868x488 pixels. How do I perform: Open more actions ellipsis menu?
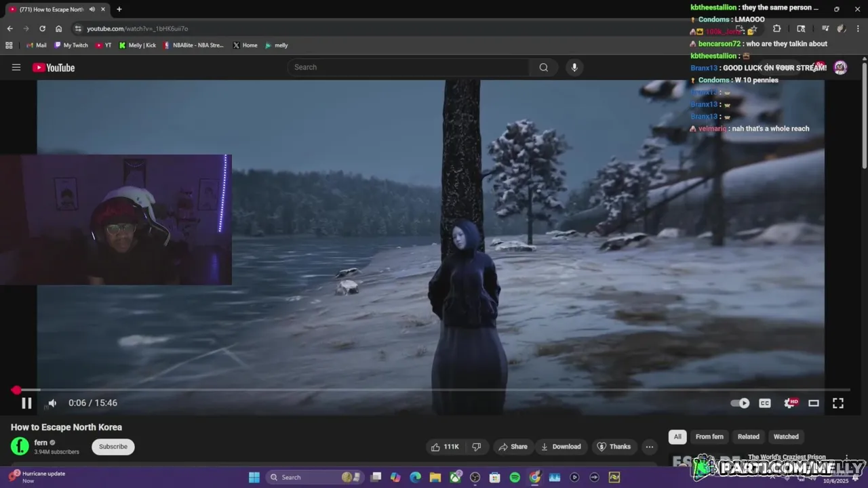click(x=650, y=447)
